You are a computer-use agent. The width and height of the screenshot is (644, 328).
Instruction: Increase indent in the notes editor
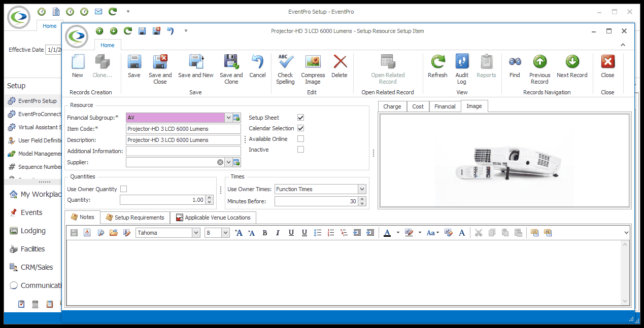370,233
